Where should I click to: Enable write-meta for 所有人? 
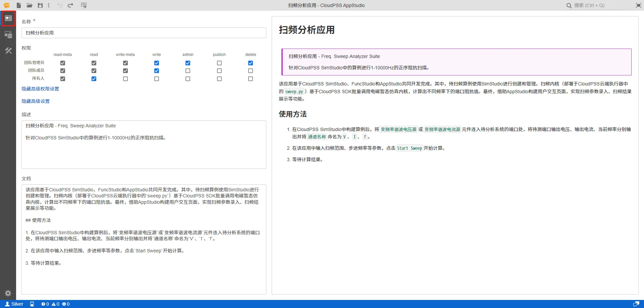pyautogui.click(x=125, y=79)
